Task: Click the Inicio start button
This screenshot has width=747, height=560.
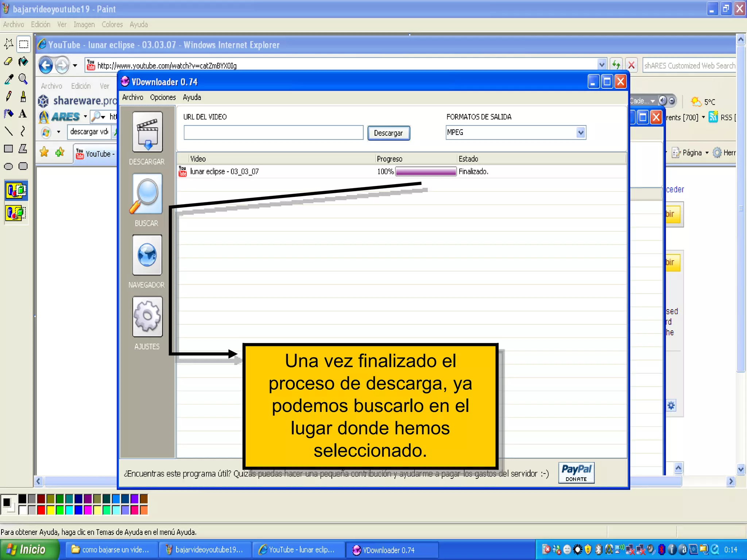Action: coord(29,549)
